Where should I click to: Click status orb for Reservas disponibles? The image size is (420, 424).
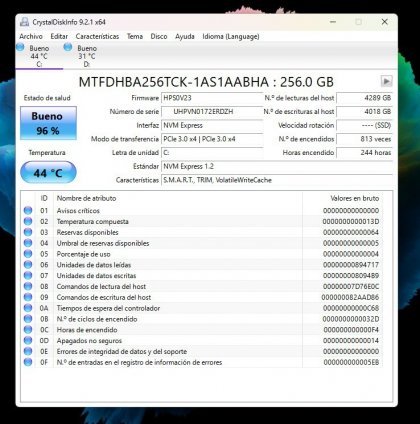coord(28,232)
